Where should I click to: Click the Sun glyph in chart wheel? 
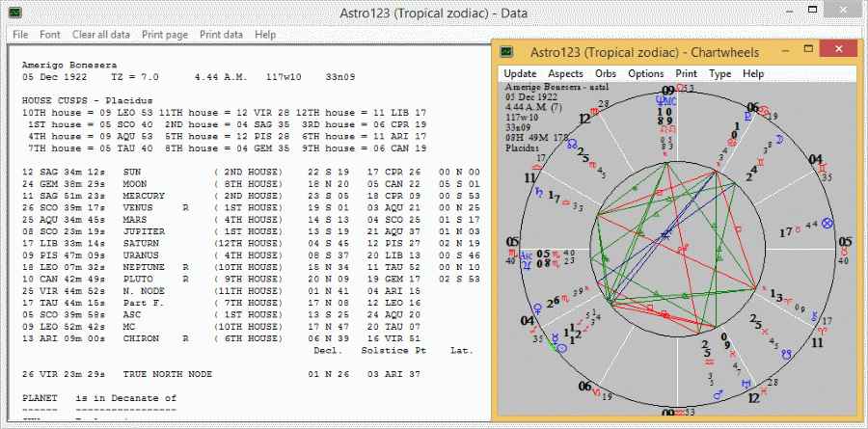point(560,349)
